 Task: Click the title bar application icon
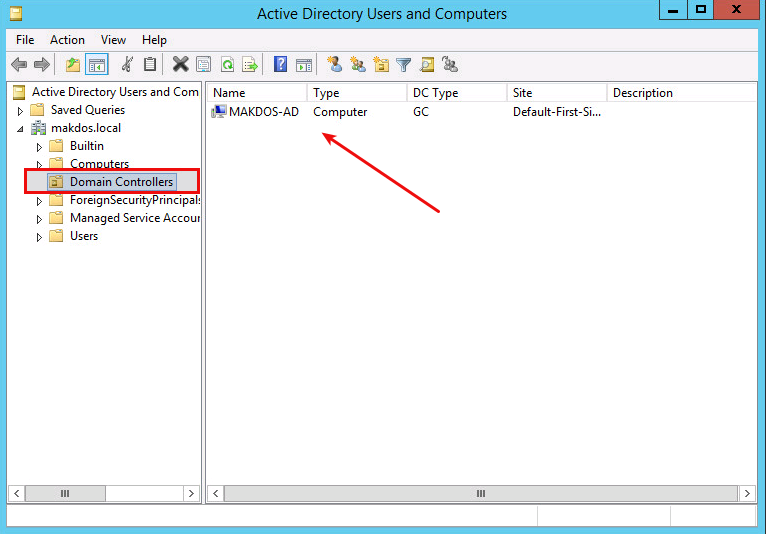click(16, 13)
